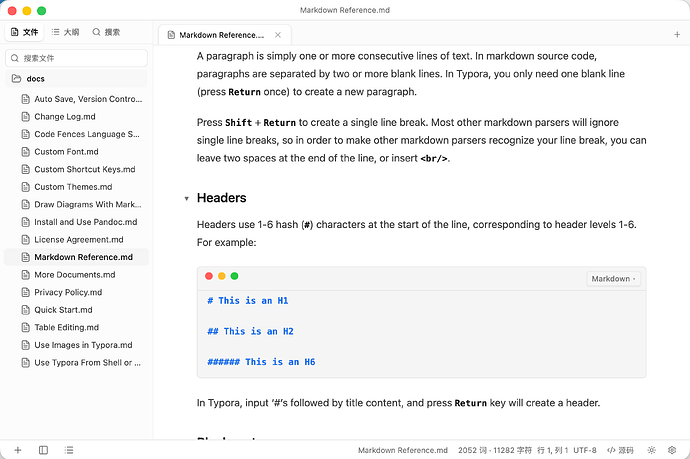Click the UTF-8 encoding indicator
This screenshot has height=459, width=690.
tap(584, 450)
